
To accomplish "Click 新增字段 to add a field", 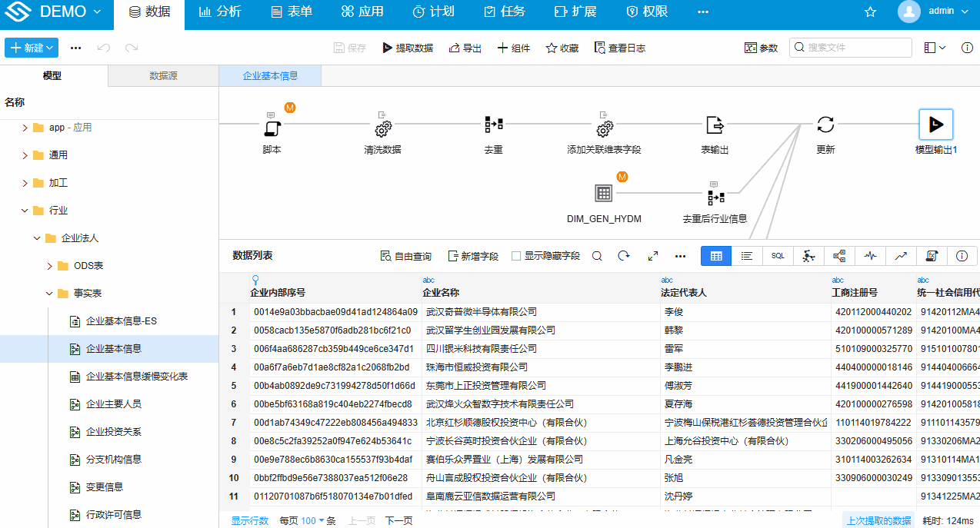I will [x=473, y=255].
